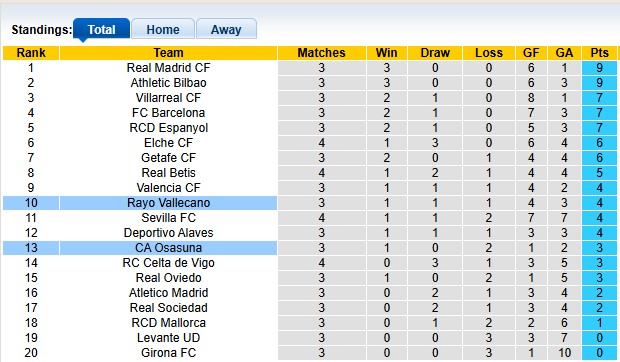Click the Pts column header

tap(599, 53)
